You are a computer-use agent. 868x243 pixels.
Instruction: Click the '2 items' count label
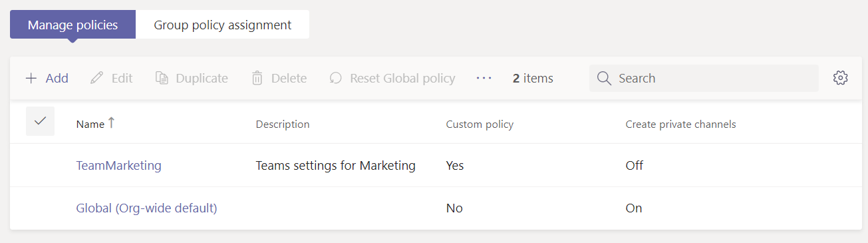[x=533, y=78]
